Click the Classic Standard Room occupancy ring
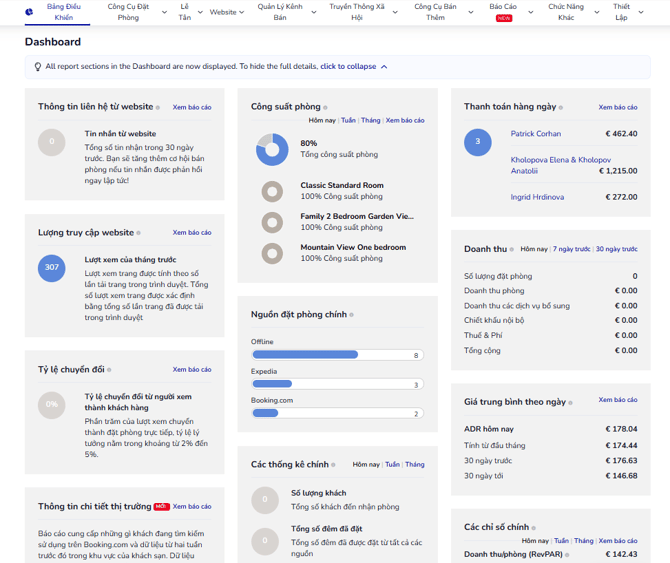Image resolution: width=670 pixels, height=563 pixels. (x=271, y=191)
